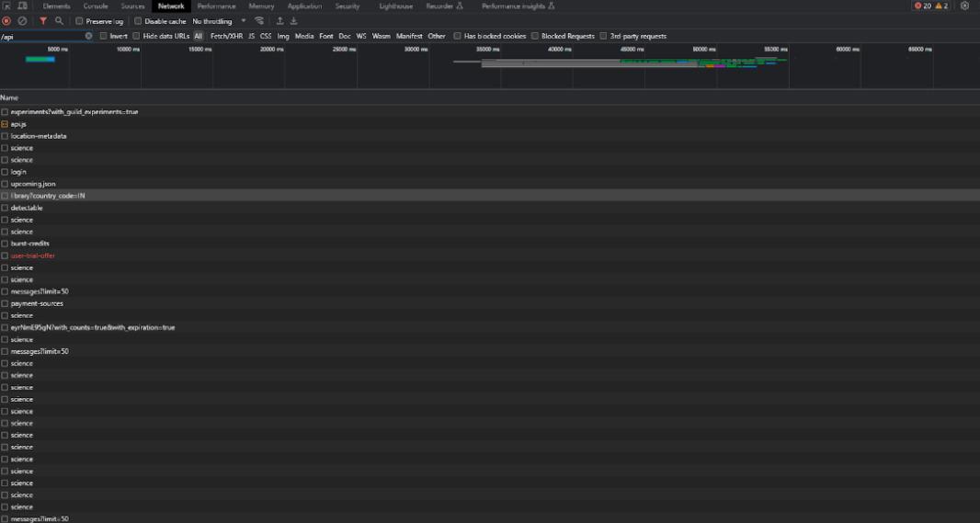This screenshot has height=523, width=980.
Task: Toggle the device toolbar icon
Action: (22, 6)
